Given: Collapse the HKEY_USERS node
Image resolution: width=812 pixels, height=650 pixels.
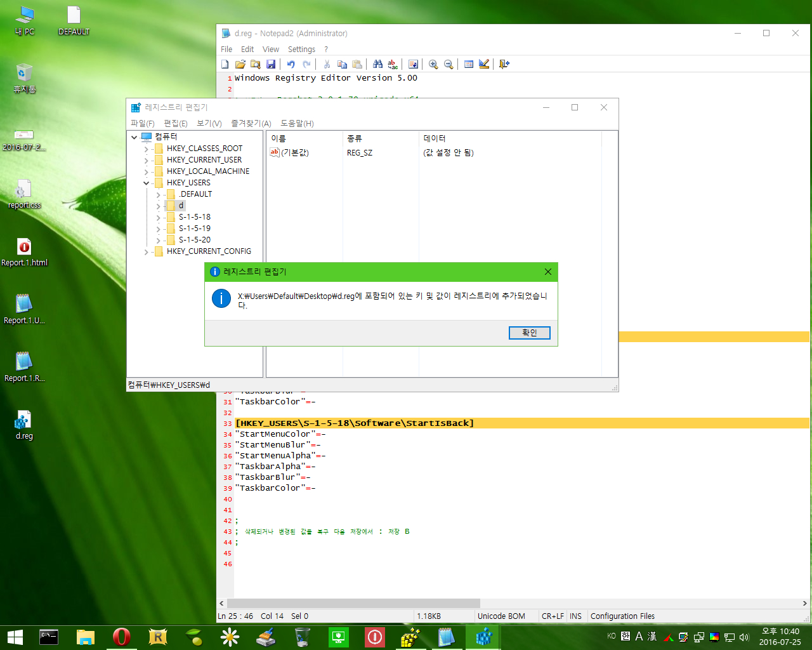Looking at the screenshot, I should click(146, 183).
